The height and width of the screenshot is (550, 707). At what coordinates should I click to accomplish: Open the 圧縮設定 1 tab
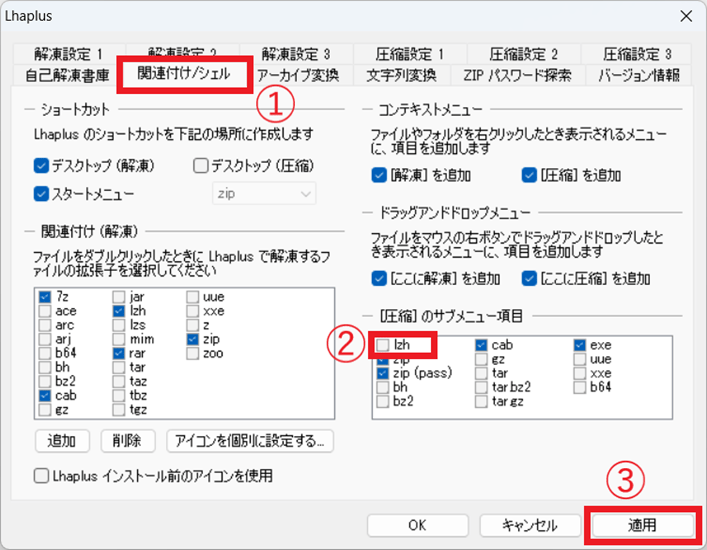(x=410, y=54)
